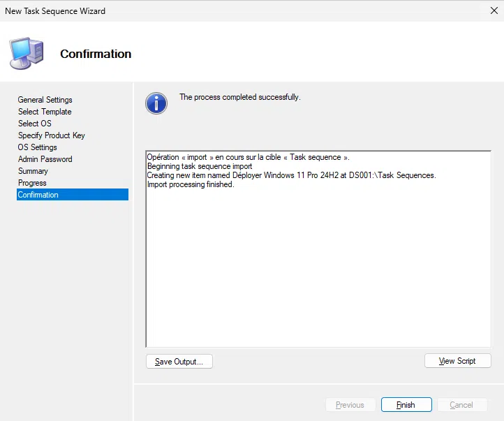Screen dimensions: 504x421
Task: Select the OS Settings step
Action: (x=38, y=147)
